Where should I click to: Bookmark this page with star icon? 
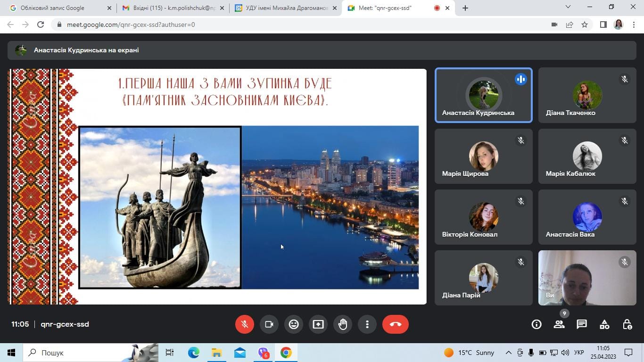(585, 25)
